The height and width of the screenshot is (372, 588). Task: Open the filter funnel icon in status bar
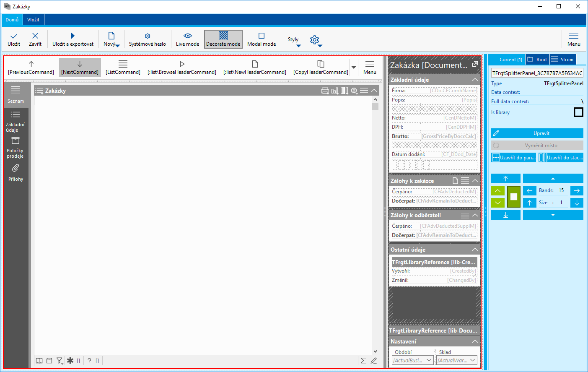[x=60, y=361]
